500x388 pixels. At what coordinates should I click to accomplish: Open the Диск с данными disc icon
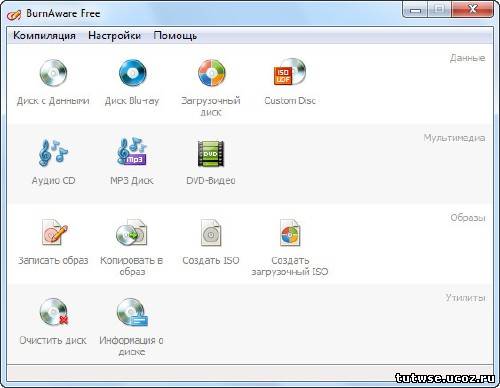[53, 73]
